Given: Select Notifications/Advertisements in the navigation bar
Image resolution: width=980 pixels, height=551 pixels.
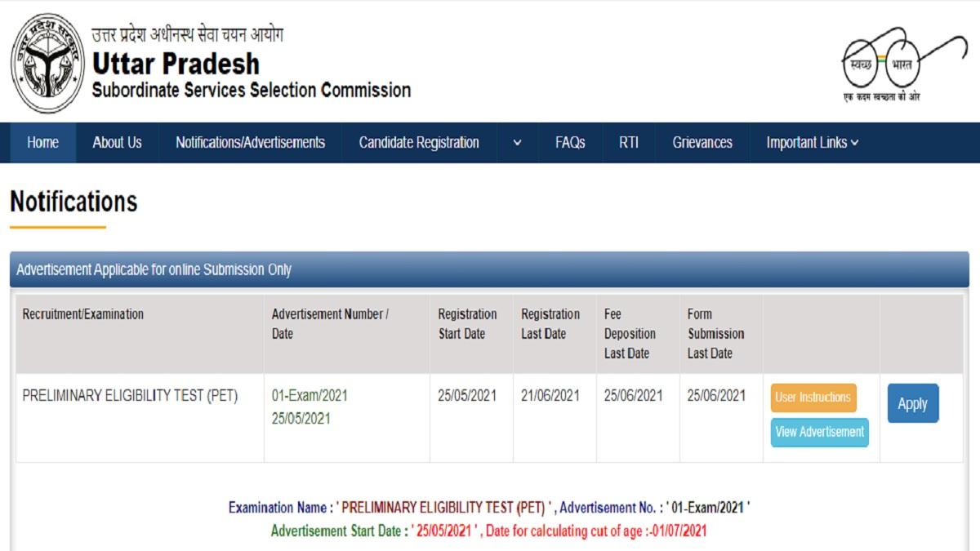Looking at the screenshot, I should [x=250, y=142].
